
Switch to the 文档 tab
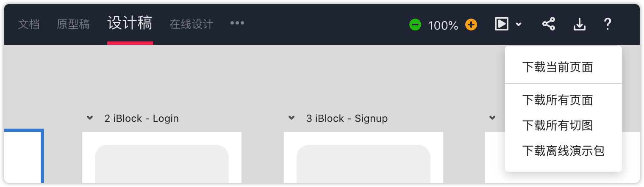coord(29,24)
